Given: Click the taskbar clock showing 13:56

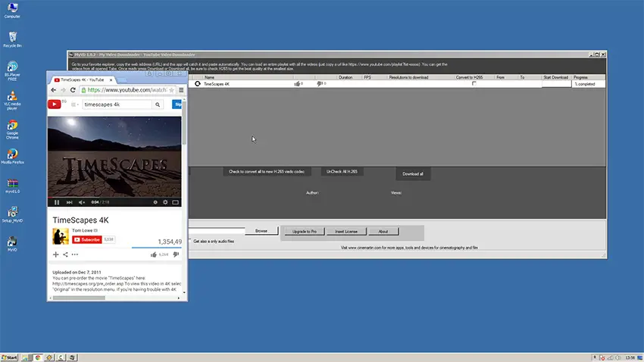Looking at the screenshot, I should [630, 358].
